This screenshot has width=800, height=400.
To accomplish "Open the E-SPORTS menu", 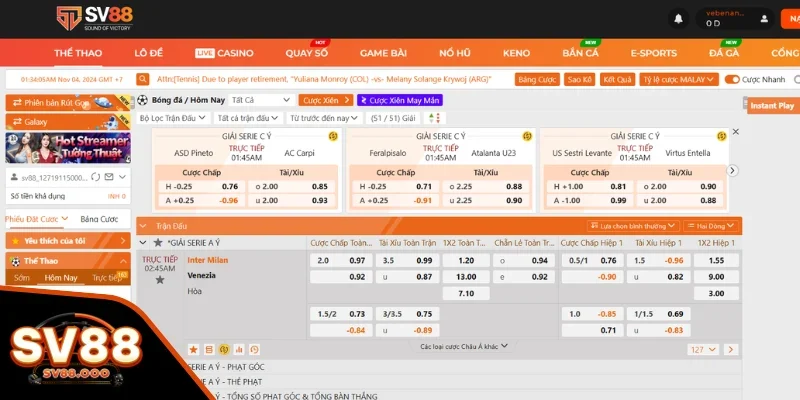I will coord(654,53).
